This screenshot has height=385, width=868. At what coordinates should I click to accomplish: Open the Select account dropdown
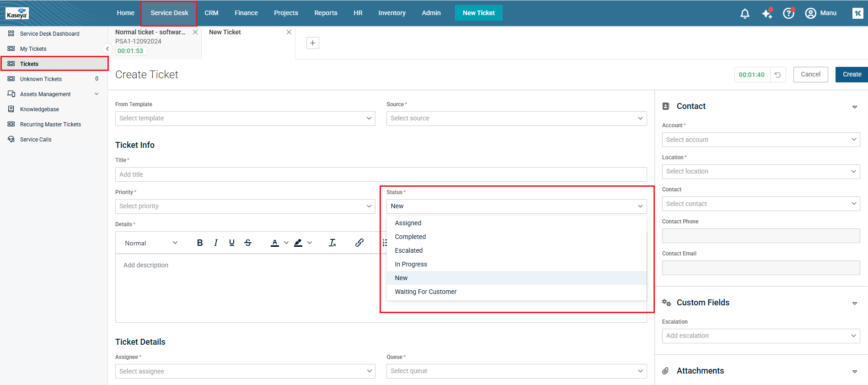761,140
